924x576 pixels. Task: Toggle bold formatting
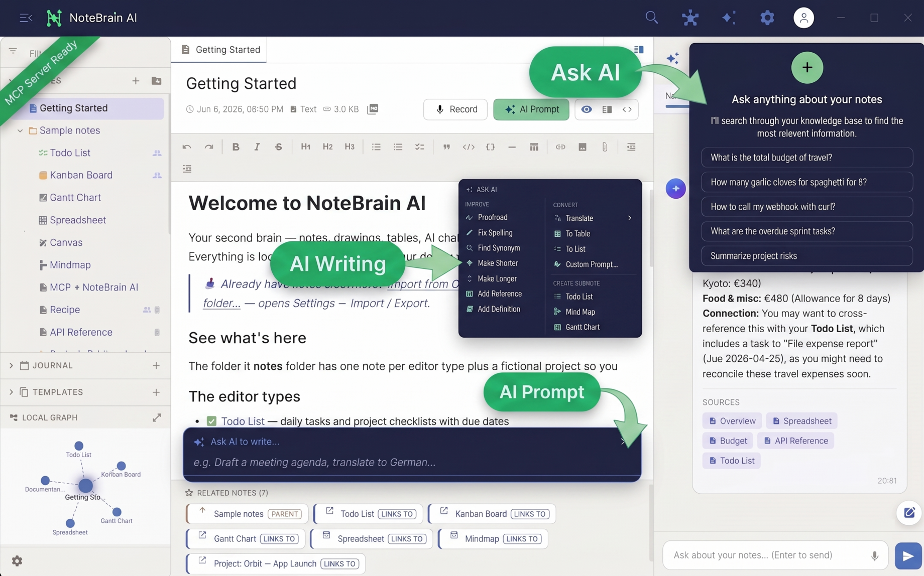tap(236, 147)
